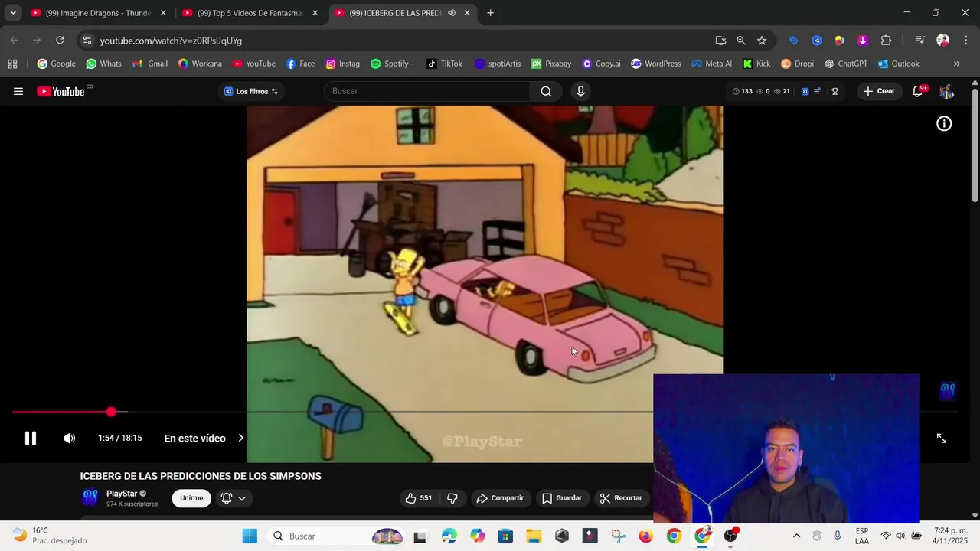980x551 pixels.
Task: Submit search with the magnifier button
Action: (x=546, y=91)
